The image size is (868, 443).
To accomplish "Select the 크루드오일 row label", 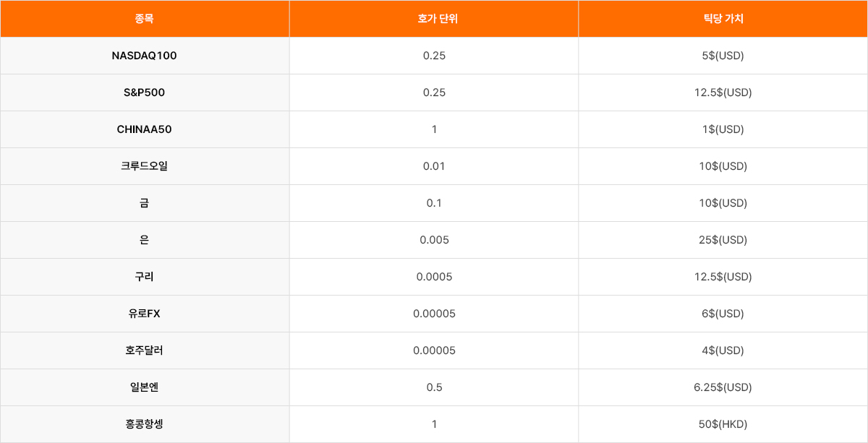I will [145, 166].
